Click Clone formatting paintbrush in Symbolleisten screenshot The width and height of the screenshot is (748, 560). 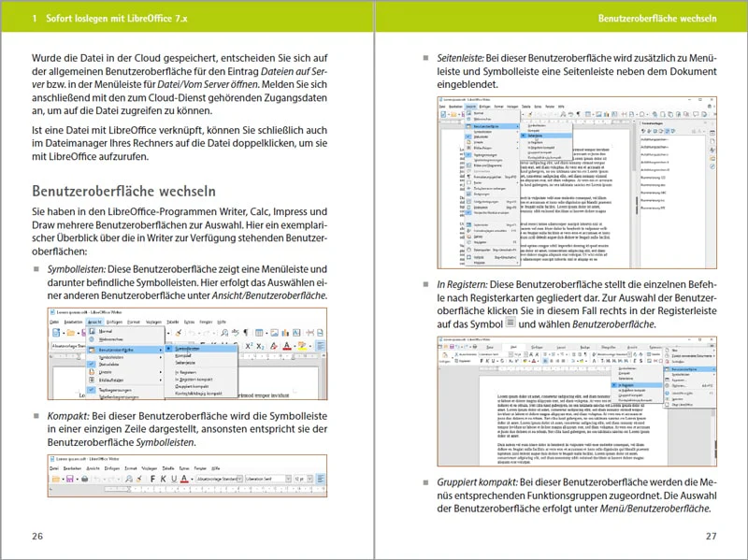coord(179,333)
